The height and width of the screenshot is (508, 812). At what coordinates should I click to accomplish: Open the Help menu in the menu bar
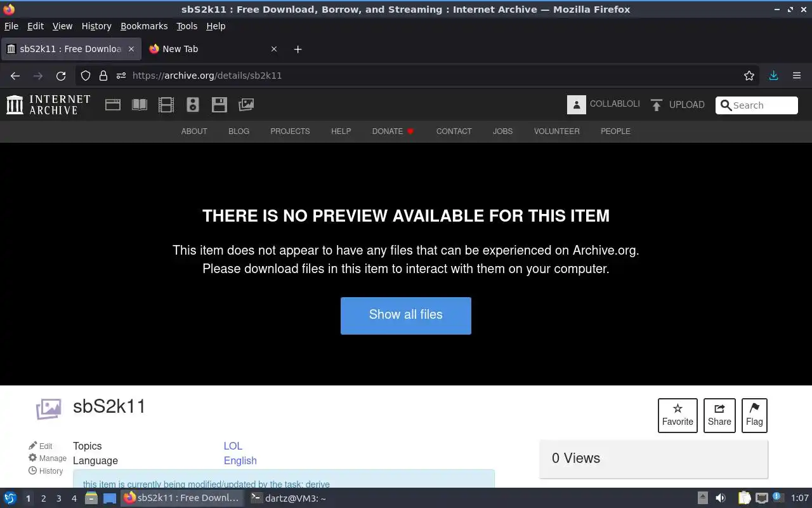(216, 26)
